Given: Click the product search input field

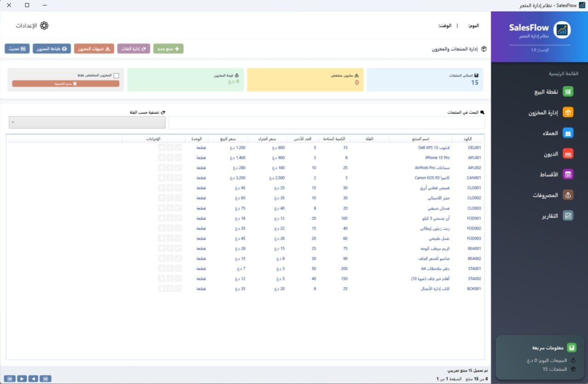Looking at the screenshot, I should point(326,123).
